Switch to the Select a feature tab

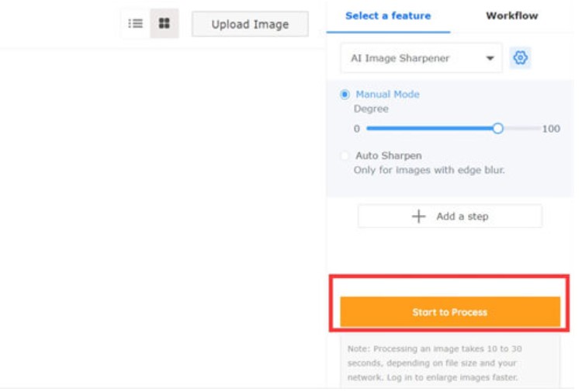(388, 16)
